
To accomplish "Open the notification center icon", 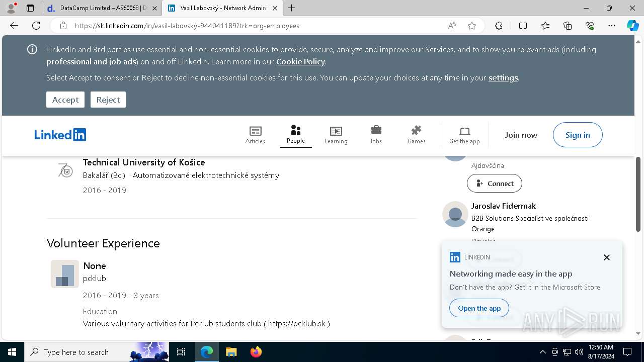I will [627, 352].
